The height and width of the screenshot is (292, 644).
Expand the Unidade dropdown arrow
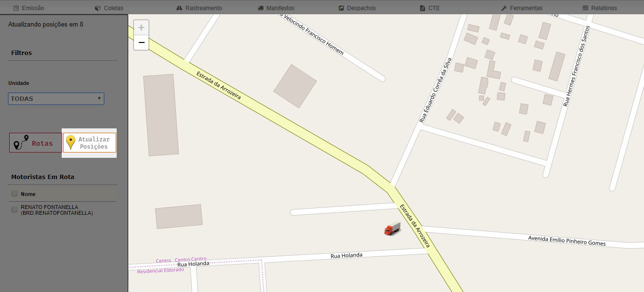pos(99,98)
